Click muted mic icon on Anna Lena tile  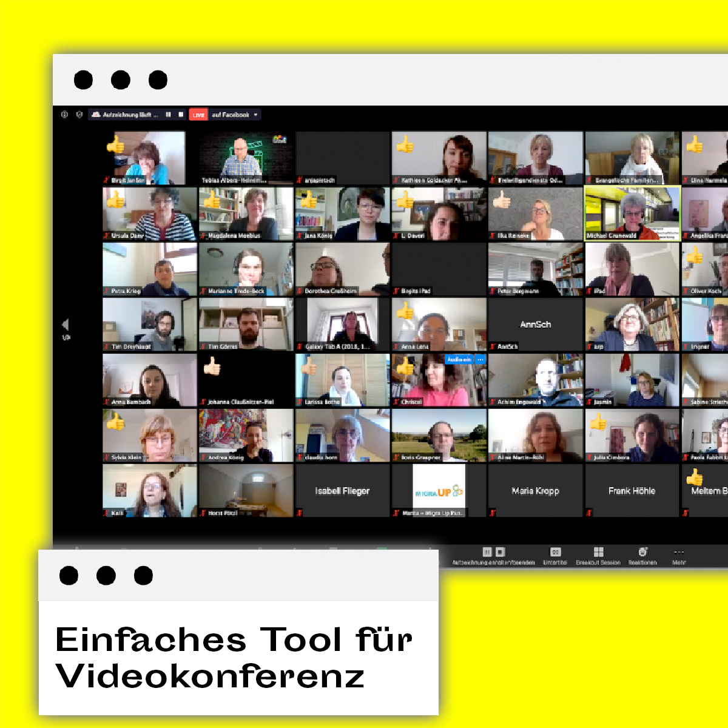pyautogui.click(x=396, y=346)
